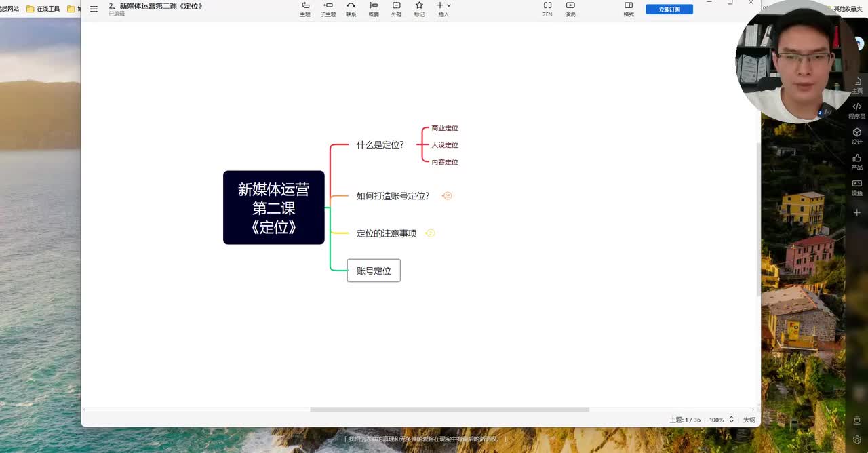Open the 产品 thumbs-up sidebar item
Image resolution: width=868 pixels, height=453 pixels.
(857, 162)
